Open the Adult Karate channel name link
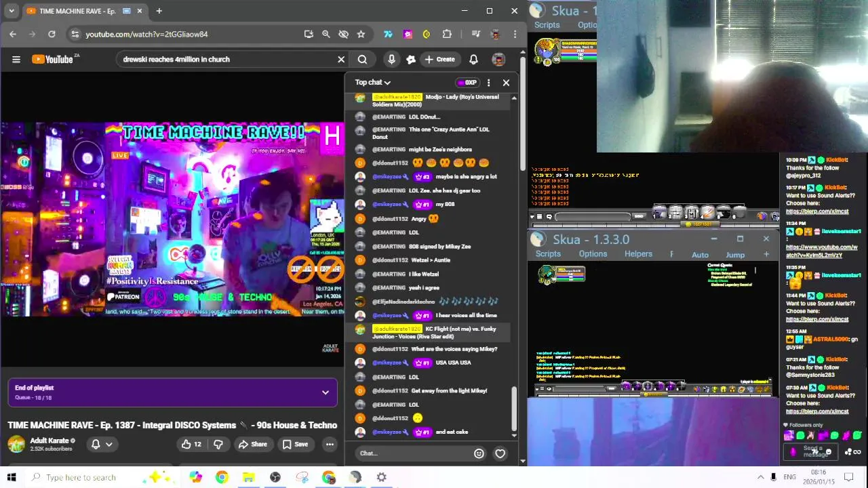Screen dimensions: 868x488 [50, 441]
